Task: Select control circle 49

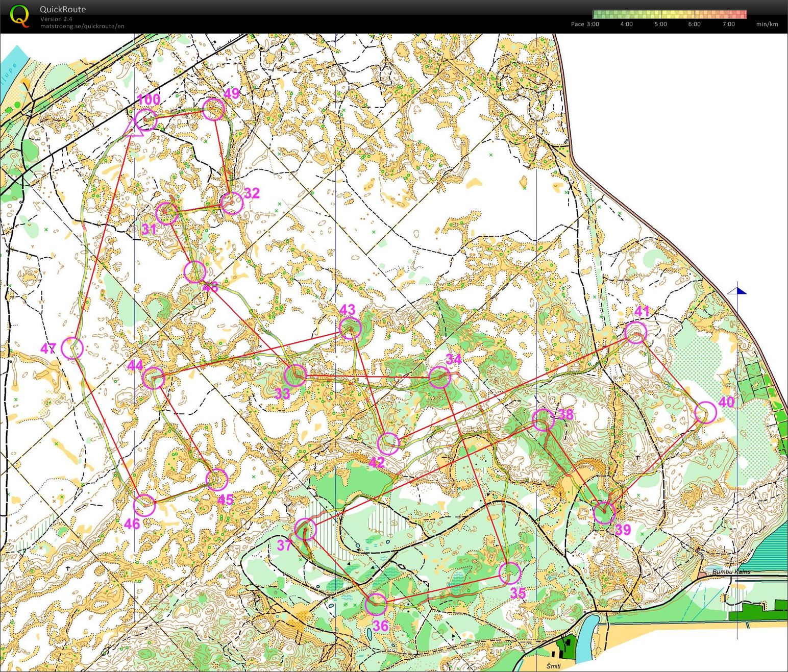Action: pyautogui.click(x=213, y=109)
